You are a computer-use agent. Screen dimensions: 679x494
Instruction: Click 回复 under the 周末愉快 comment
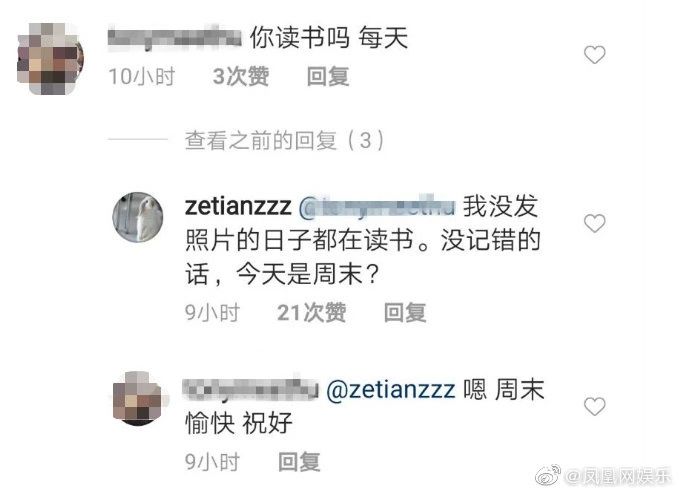pyautogui.click(x=299, y=462)
